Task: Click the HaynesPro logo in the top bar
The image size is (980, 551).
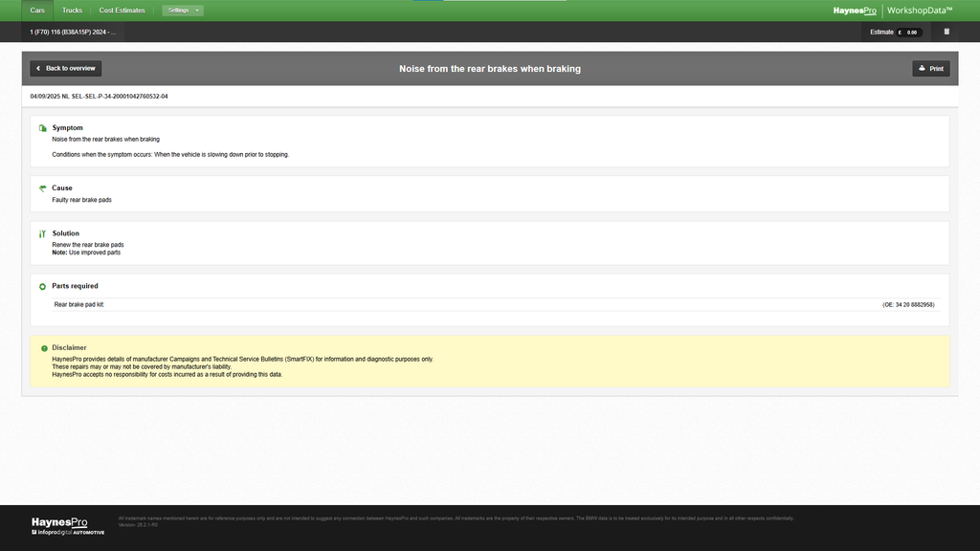Action: click(855, 11)
